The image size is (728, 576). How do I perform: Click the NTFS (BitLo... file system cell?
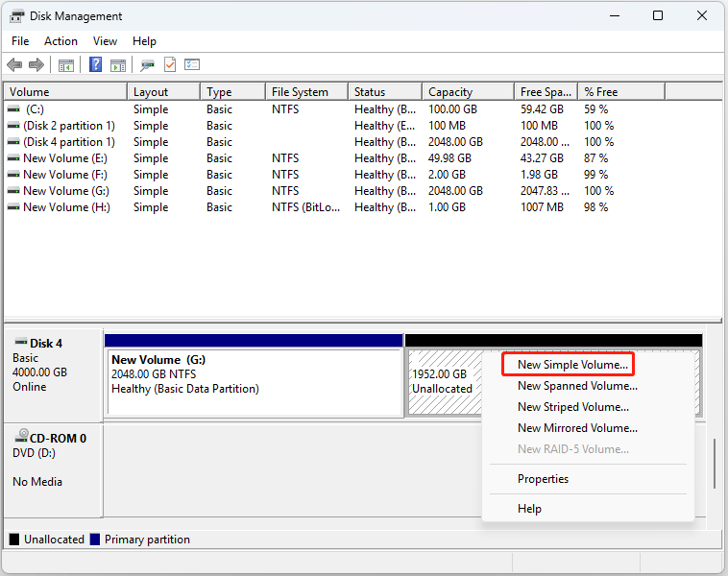click(306, 207)
